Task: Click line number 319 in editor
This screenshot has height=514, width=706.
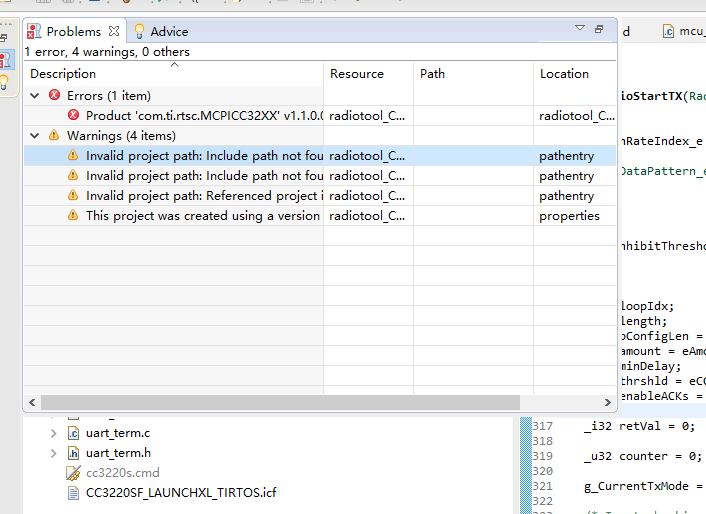Action: 542,456
